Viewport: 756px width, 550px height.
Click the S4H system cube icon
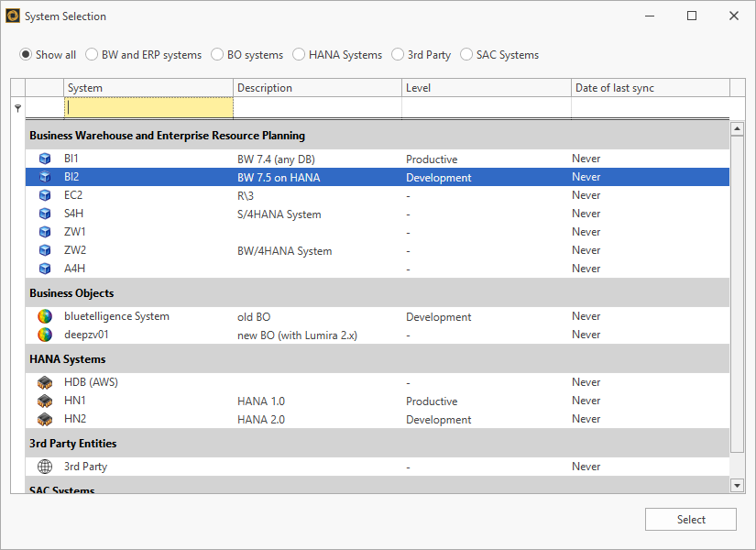point(46,213)
